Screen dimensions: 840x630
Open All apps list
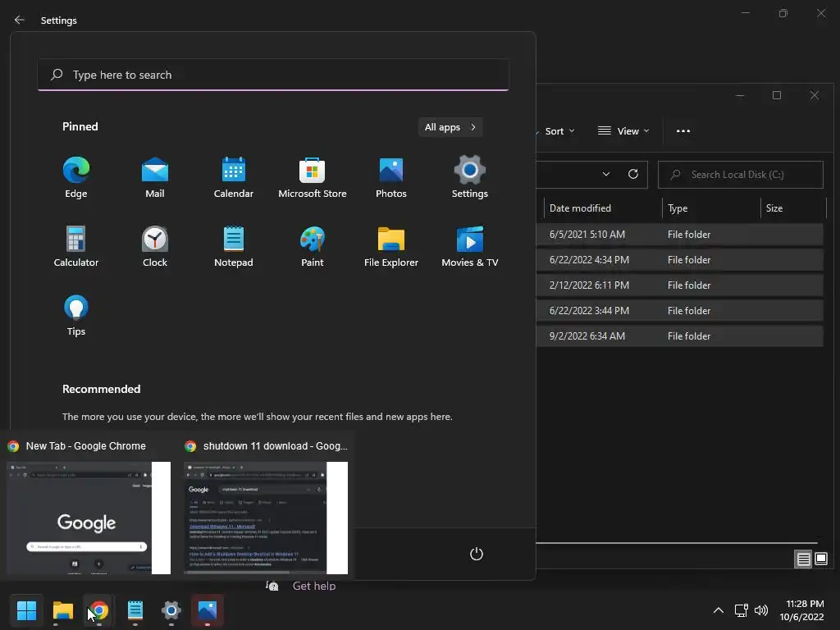click(x=450, y=127)
